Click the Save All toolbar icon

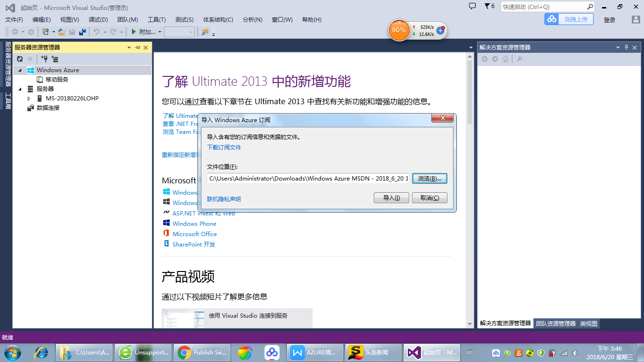(x=83, y=32)
